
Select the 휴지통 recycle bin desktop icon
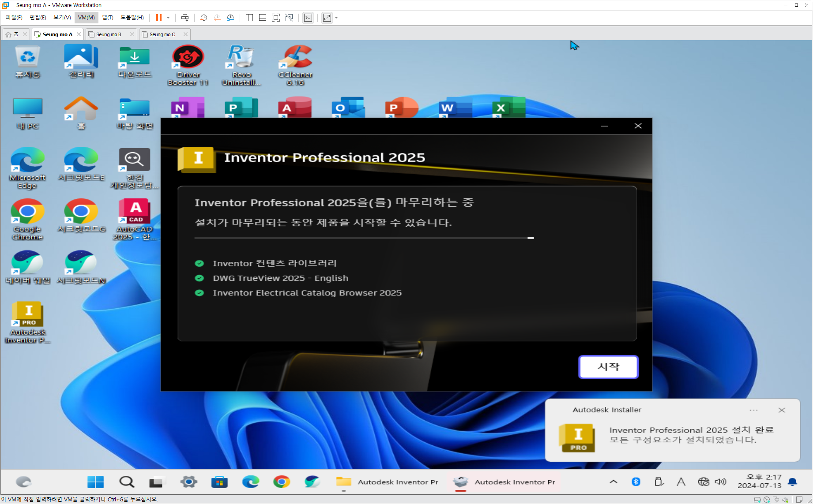point(27,62)
